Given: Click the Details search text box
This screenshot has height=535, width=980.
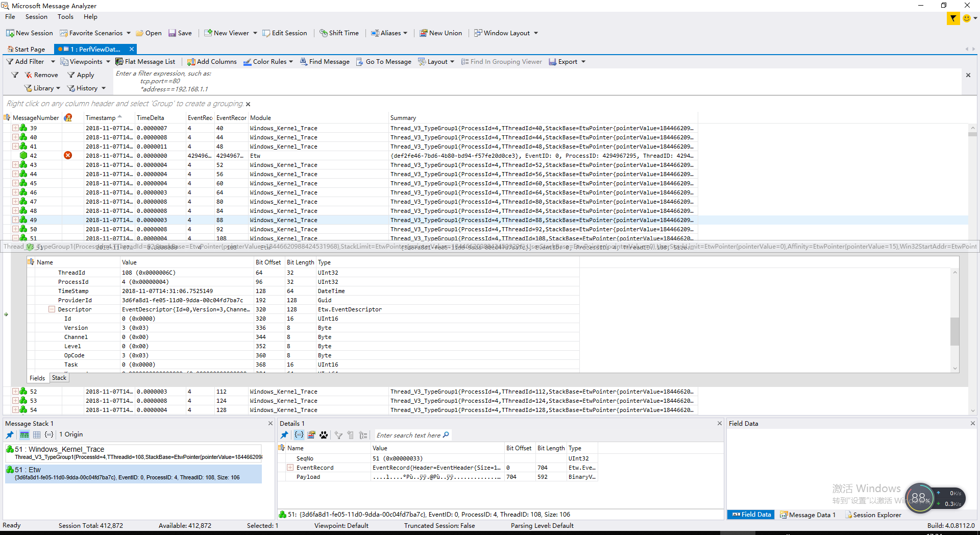Looking at the screenshot, I should pyautogui.click(x=412, y=435).
